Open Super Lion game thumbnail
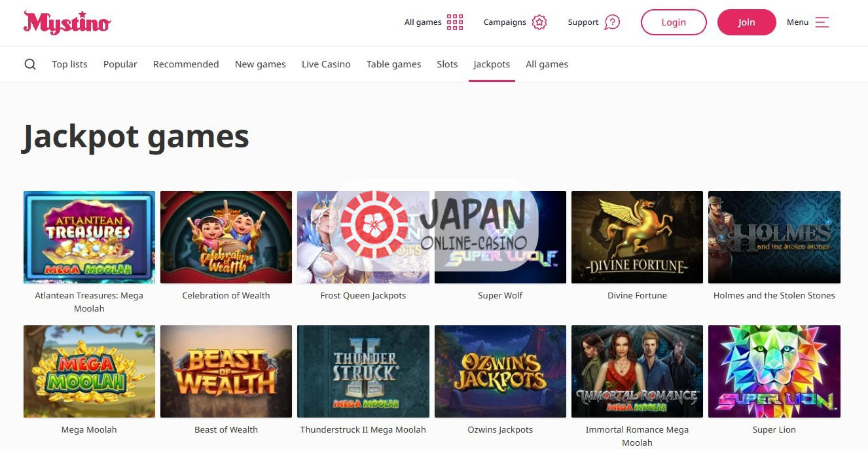 click(774, 371)
